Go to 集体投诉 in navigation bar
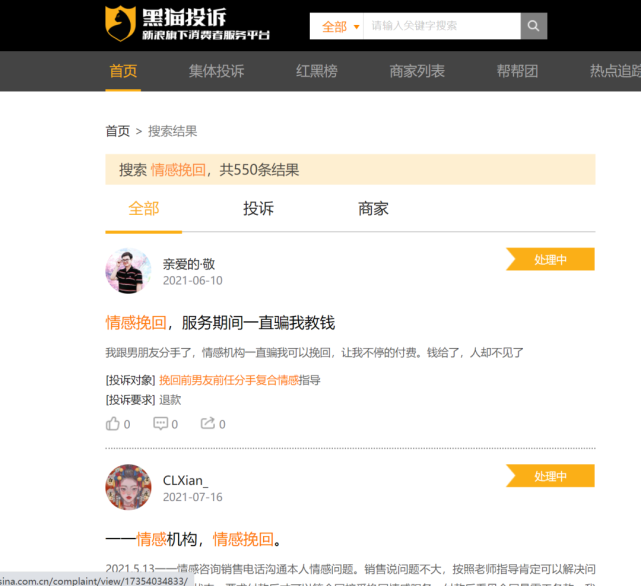Screen dimensions: 641x586 (216, 71)
